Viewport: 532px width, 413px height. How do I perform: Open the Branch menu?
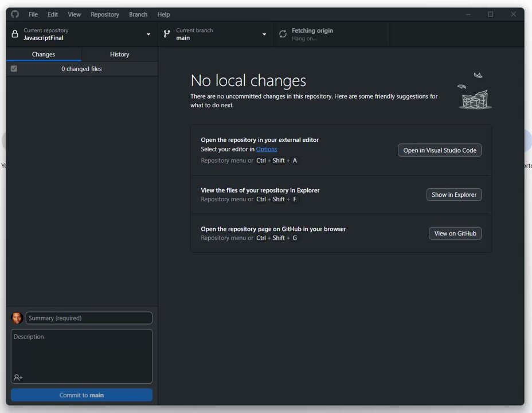click(138, 14)
